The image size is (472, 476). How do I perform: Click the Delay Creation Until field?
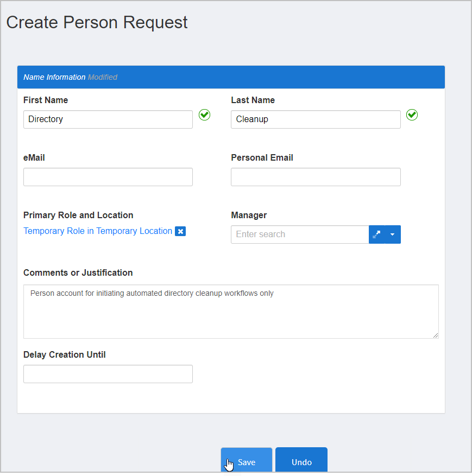point(108,374)
